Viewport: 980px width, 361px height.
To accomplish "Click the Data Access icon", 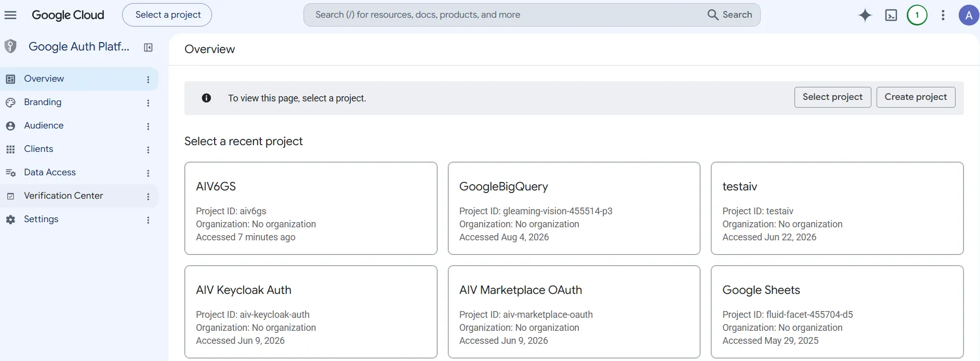I will [10, 173].
